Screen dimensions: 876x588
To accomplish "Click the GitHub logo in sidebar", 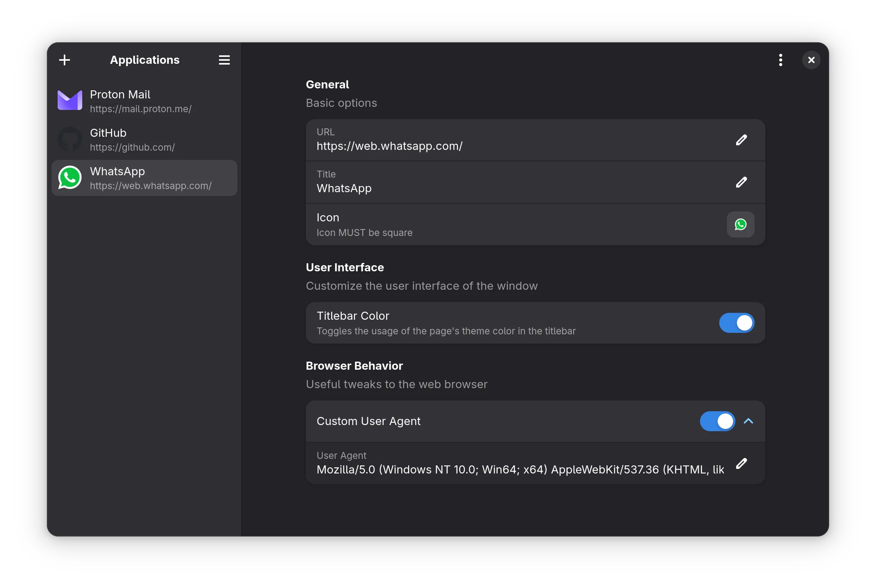I will pyautogui.click(x=70, y=139).
